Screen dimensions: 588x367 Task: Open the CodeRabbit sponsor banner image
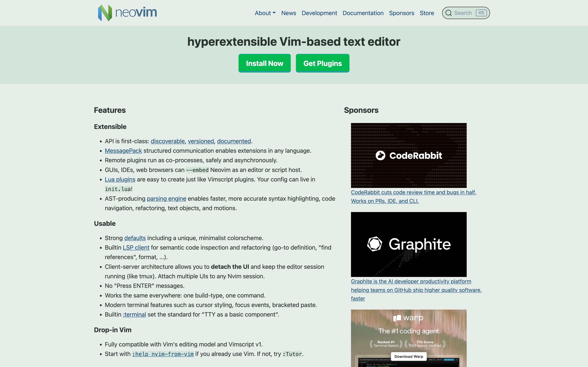click(409, 155)
